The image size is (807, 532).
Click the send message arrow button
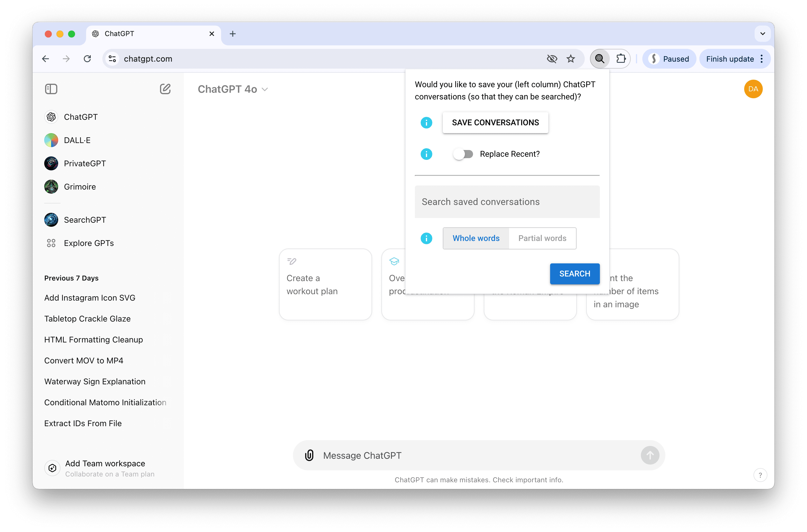[x=650, y=455]
